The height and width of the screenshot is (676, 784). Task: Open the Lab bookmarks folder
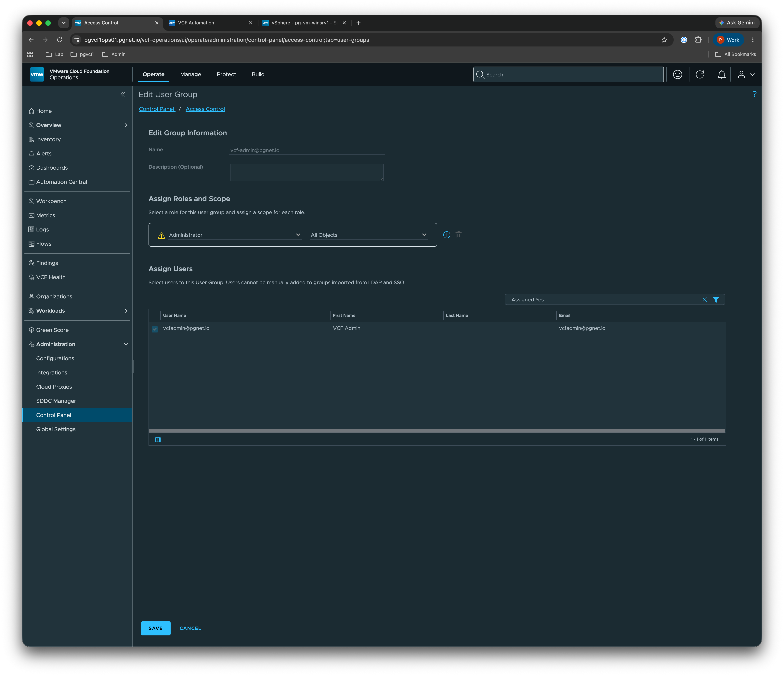(x=55, y=55)
